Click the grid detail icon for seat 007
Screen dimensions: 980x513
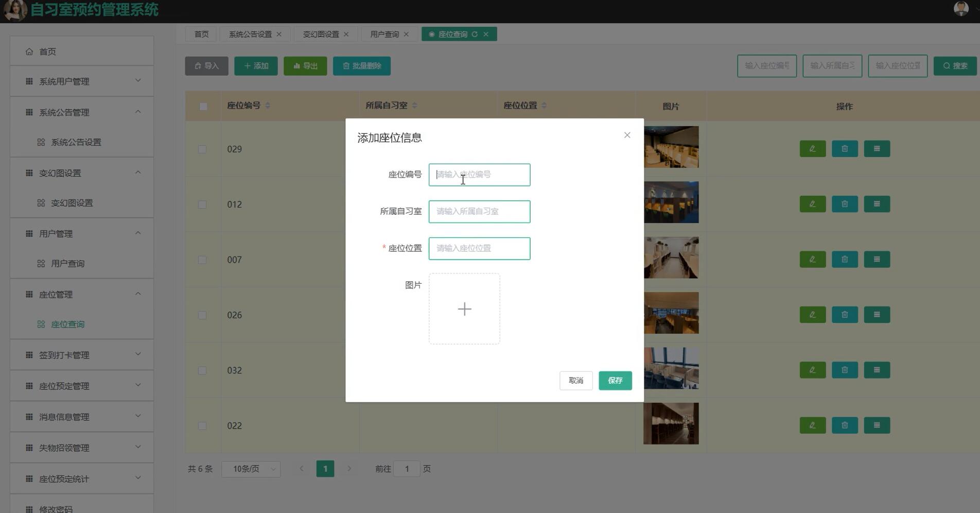click(877, 259)
